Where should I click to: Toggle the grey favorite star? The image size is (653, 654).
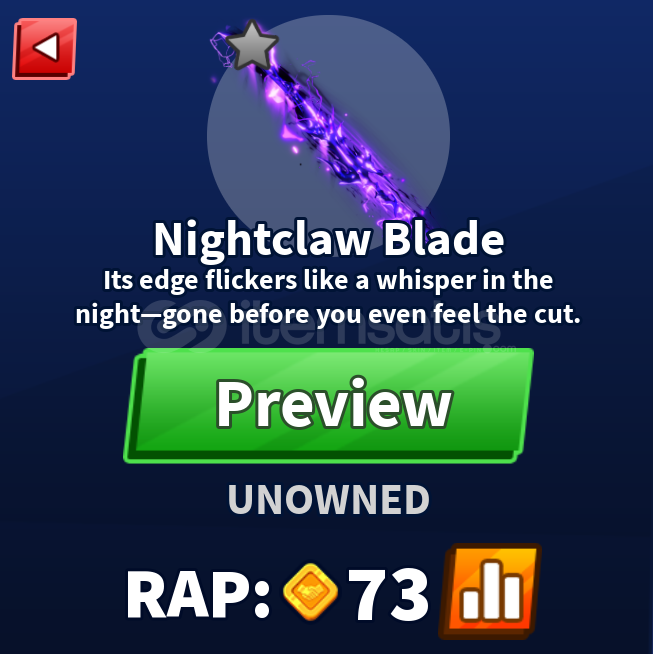pos(252,46)
